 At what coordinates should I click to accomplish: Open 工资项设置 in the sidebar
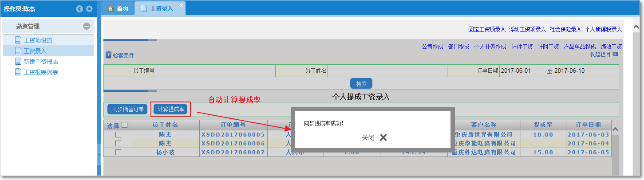pyautogui.click(x=38, y=40)
